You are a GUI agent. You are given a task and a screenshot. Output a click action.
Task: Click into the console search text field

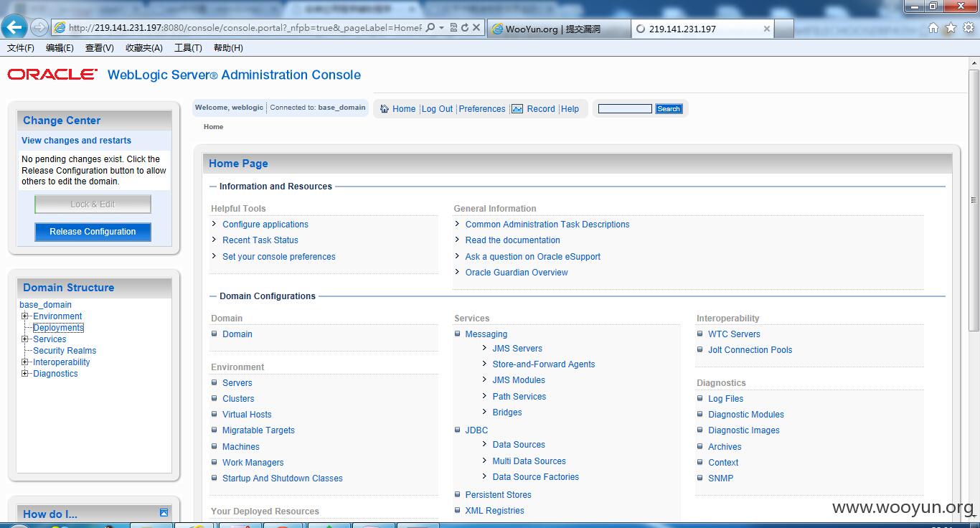[625, 109]
